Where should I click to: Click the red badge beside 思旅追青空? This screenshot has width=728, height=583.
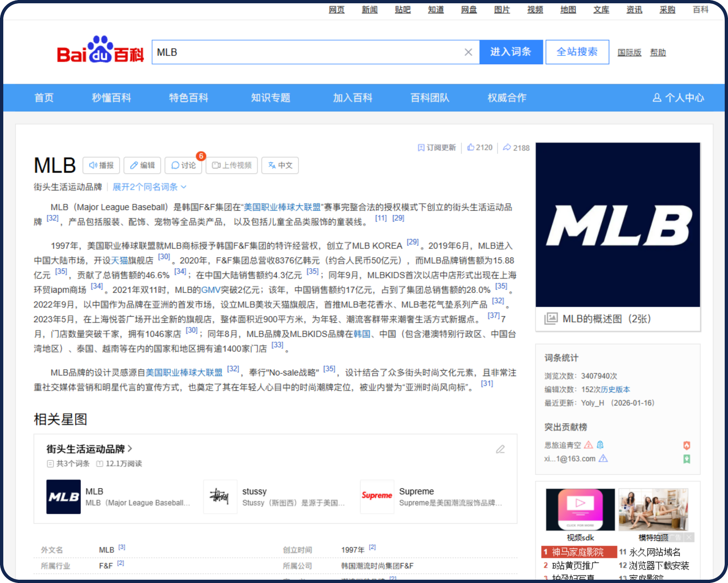(687, 445)
